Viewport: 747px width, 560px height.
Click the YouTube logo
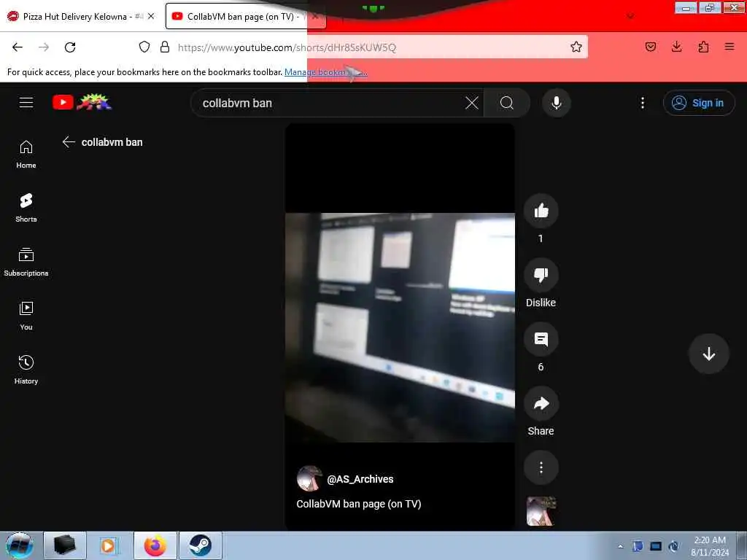pyautogui.click(x=82, y=102)
